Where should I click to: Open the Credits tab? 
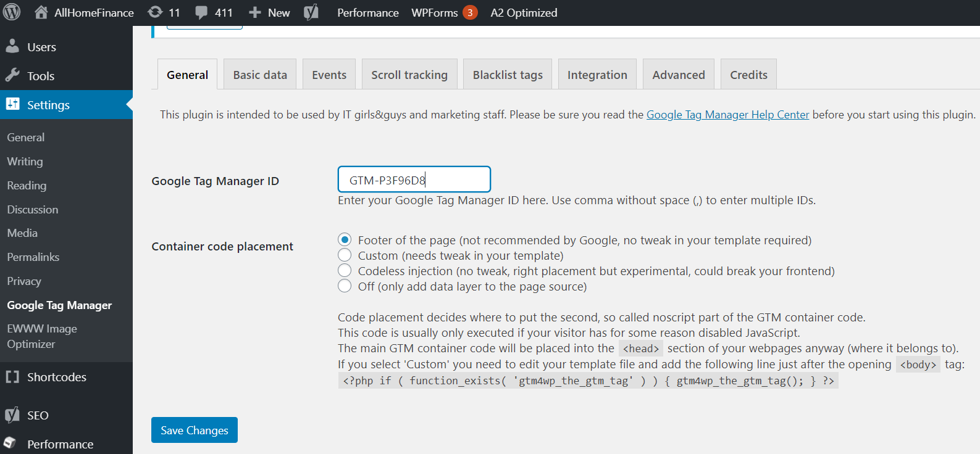click(748, 75)
